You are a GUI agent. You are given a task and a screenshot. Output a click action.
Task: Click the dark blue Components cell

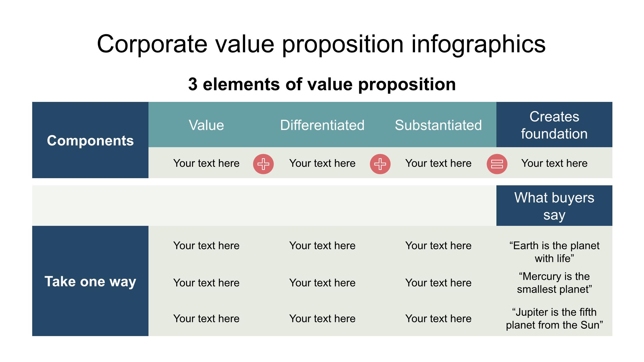click(90, 140)
